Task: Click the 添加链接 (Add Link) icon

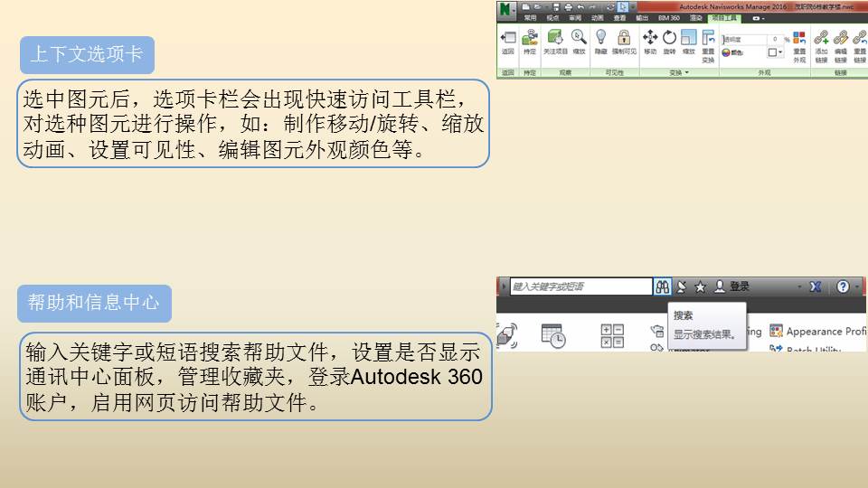Action: [x=821, y=38]
